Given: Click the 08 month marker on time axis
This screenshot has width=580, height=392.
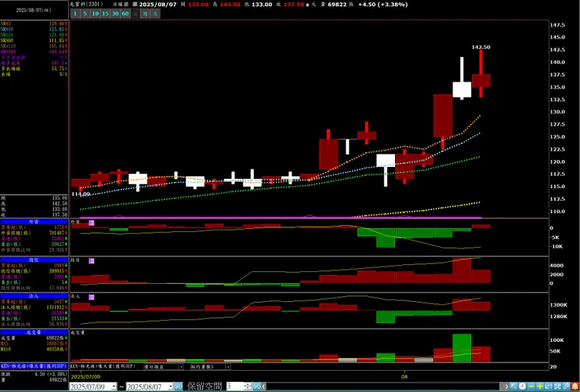Looking at the screenshot, I should point(404,376).
